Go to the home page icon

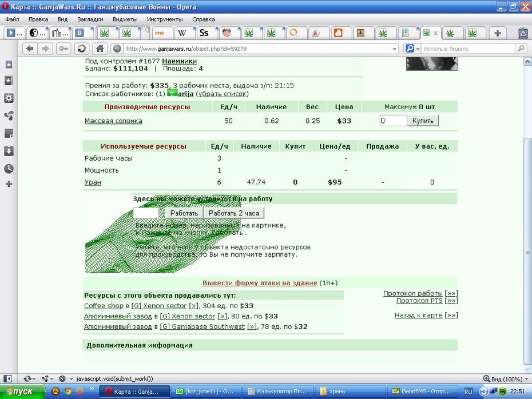point(100,49)
